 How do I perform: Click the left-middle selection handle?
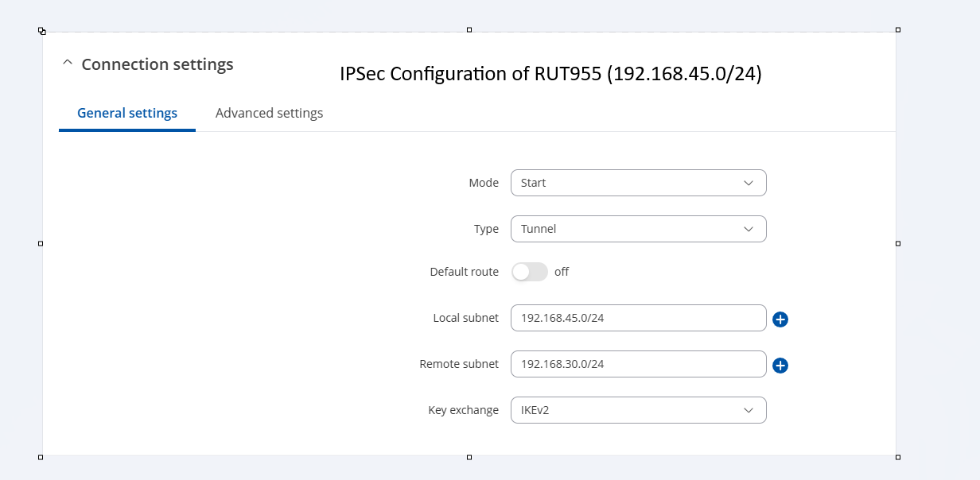click(41, 243)
